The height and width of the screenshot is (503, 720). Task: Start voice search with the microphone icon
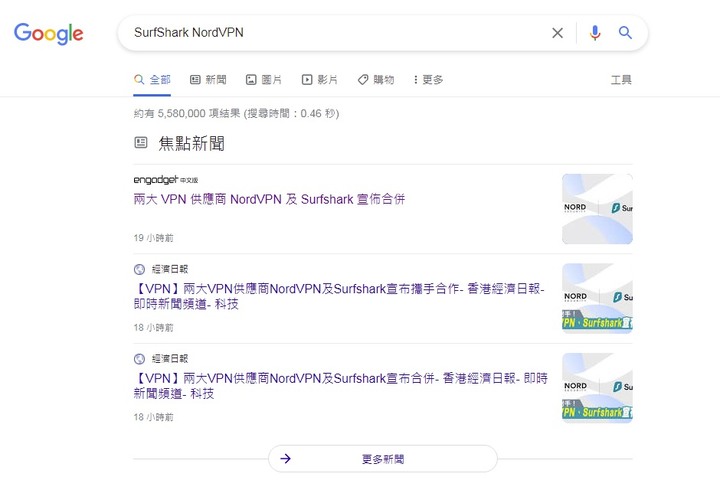coord(595,33)
